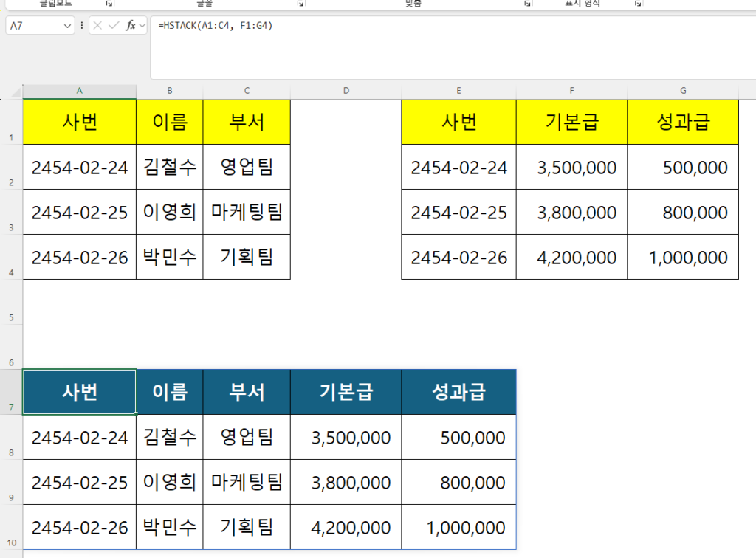
Task: Select the 마케팅팀 cell in row 3
Action: 247,213
